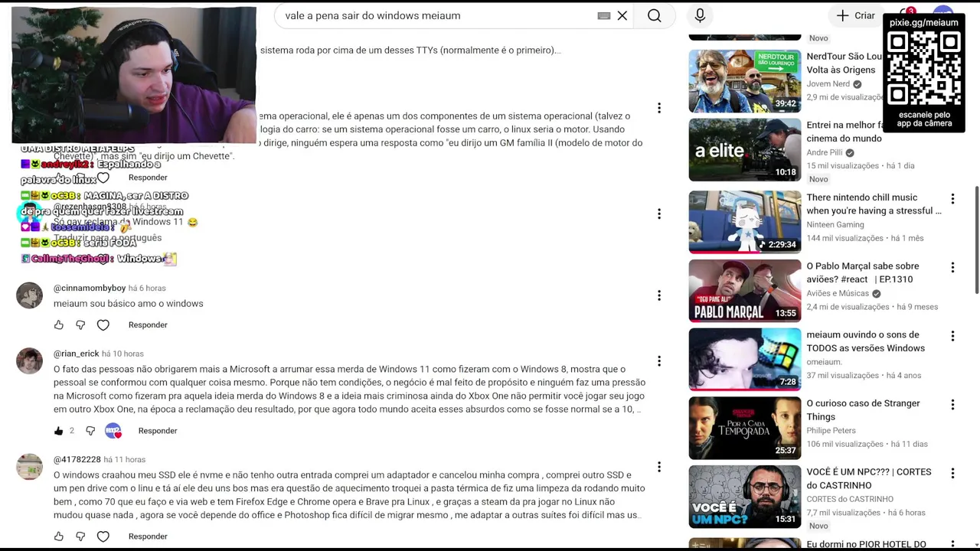Click 'há 6 horas' timestamp on @cinnamombyboy comment
The width and height of the screenshot is (980, 551).
pos(147,289)
